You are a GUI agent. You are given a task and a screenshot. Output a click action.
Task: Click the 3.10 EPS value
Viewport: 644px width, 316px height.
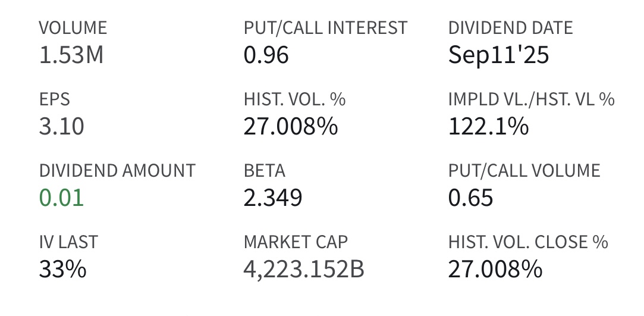tap(62, 126)
